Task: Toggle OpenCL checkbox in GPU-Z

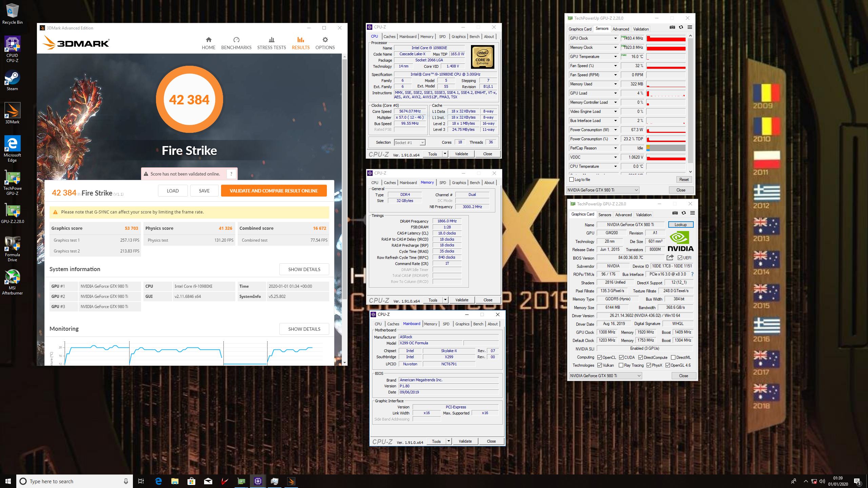Action: 599,357
